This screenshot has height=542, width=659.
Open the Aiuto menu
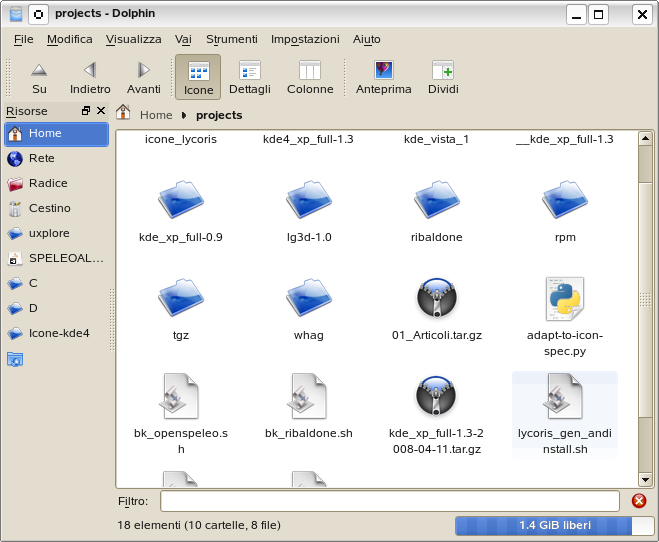366,39
